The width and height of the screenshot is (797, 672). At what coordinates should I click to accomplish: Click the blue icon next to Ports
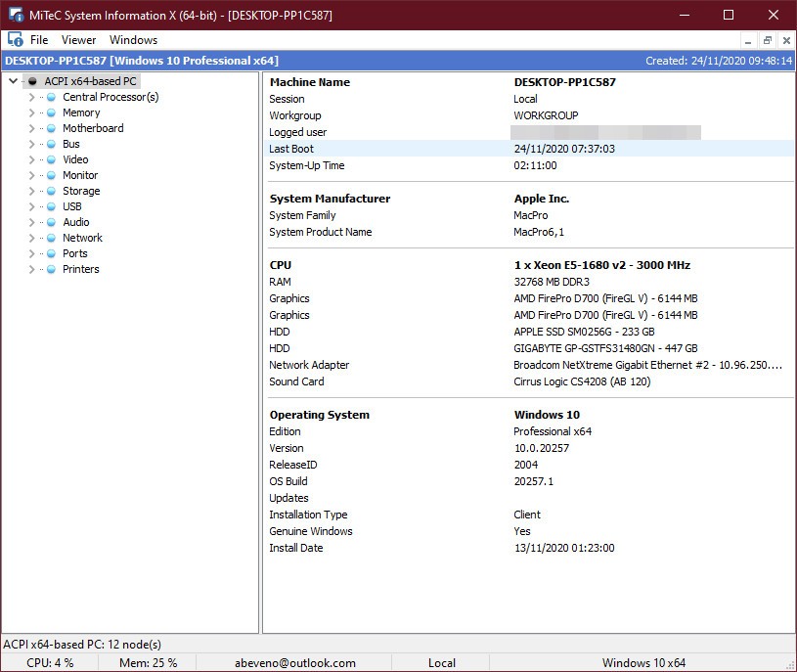pyautogui.click(x=51, y=253)
